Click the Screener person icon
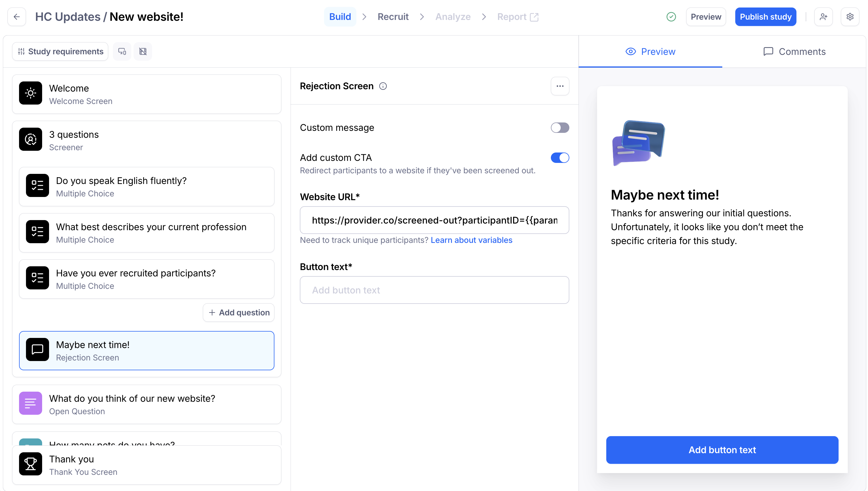Image resolution: width=868 pixels, height=491 pixels. (x=31, y=139)
